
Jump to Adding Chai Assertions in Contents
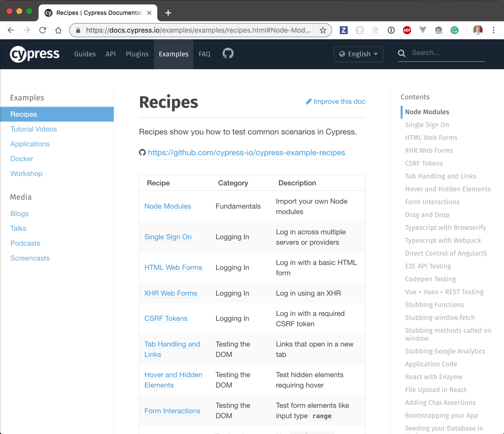tap(440, 402)
